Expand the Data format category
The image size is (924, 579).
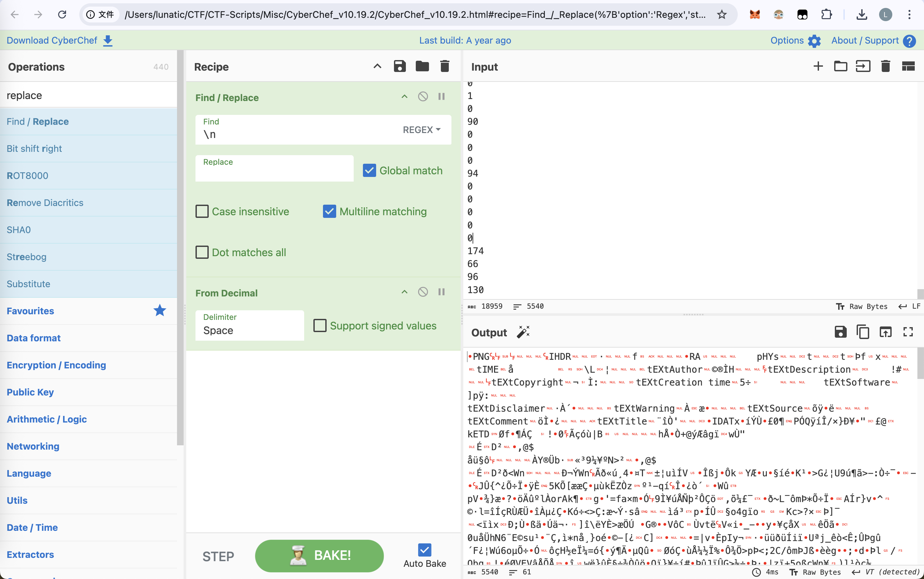coord(34,338)
